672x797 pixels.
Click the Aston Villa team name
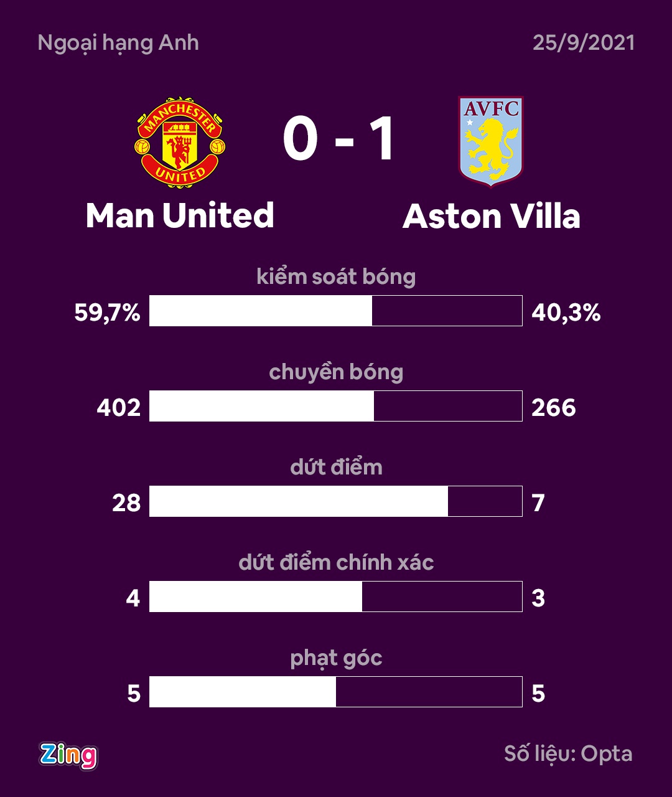[492, 217]
